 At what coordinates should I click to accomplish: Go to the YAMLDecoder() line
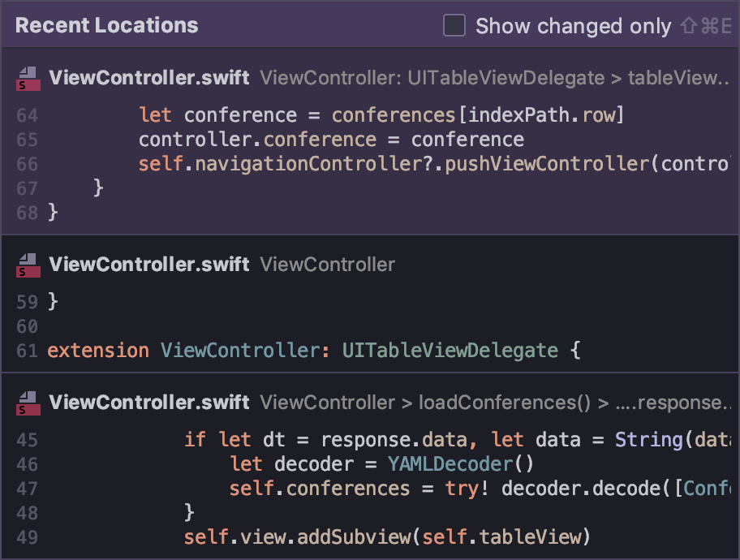[381, 464]
